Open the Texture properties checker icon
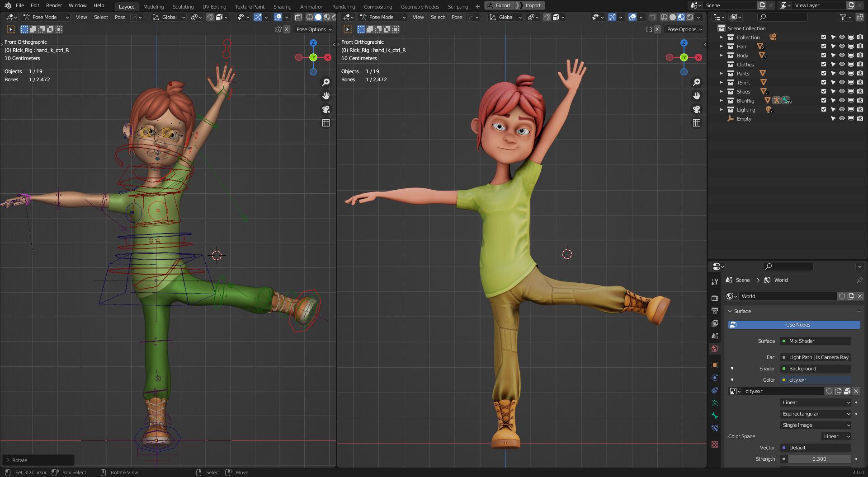Image resolution: width=868 pixels, height=477 pixels. point(715,444)
